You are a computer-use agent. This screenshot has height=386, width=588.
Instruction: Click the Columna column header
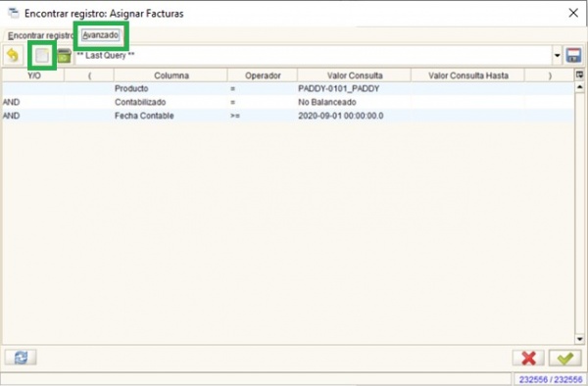[171, 75]
